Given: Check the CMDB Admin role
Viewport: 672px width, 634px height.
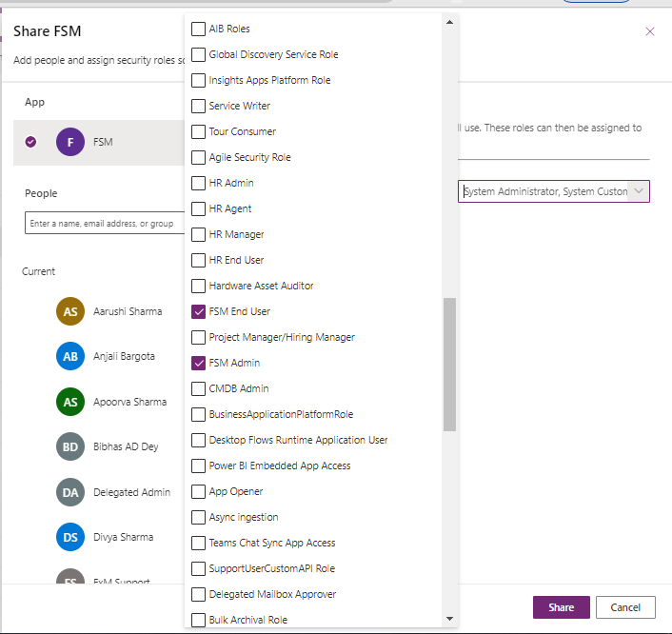Looking at the screenshot, I should [198, 388].
